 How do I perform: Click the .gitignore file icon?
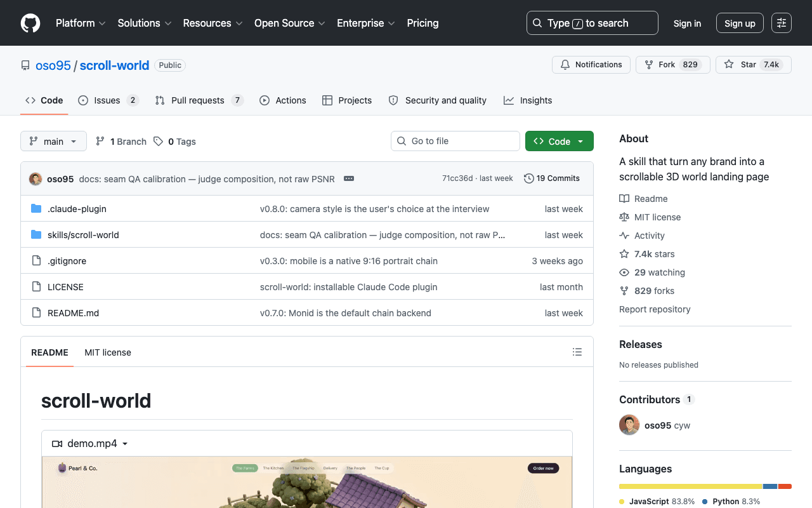36,261
